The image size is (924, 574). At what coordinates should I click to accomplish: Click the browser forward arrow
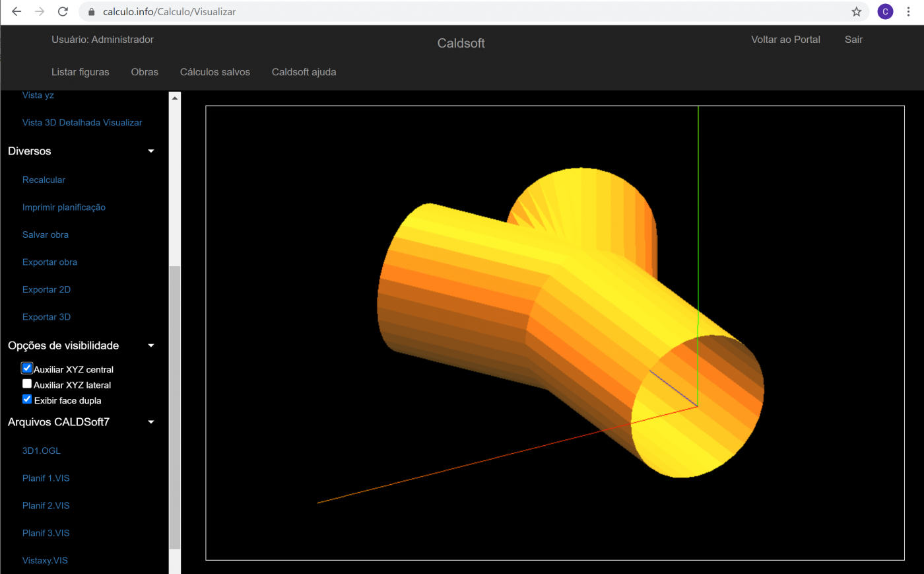pyautogui.click(x=40, y=12)
